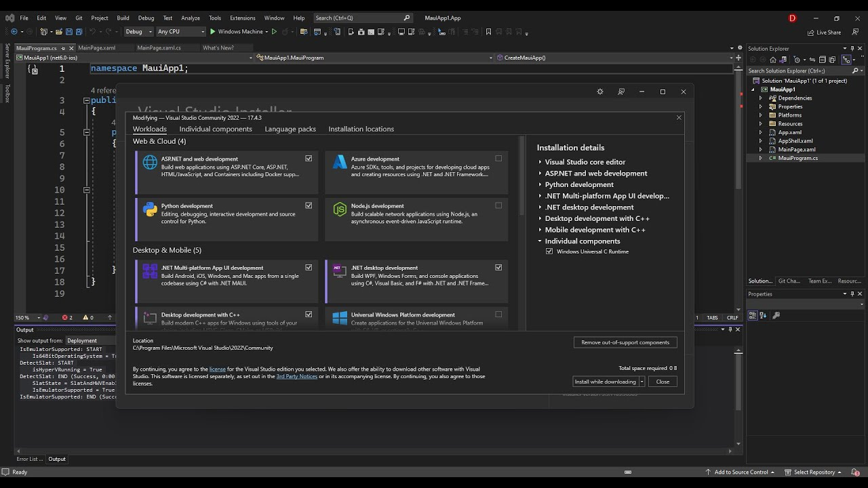868x488 pixels.
Task: Click the Node.js development workload icon
Action: (340, 209)
